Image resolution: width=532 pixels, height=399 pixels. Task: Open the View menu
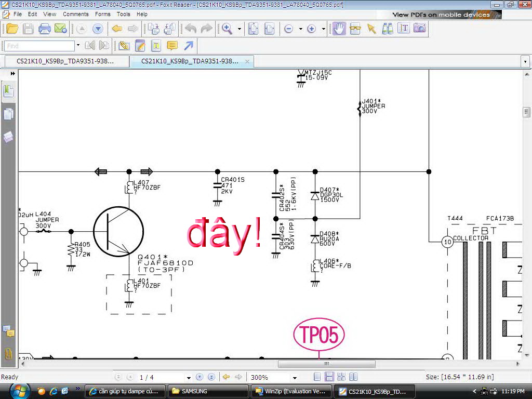(49, 14)
